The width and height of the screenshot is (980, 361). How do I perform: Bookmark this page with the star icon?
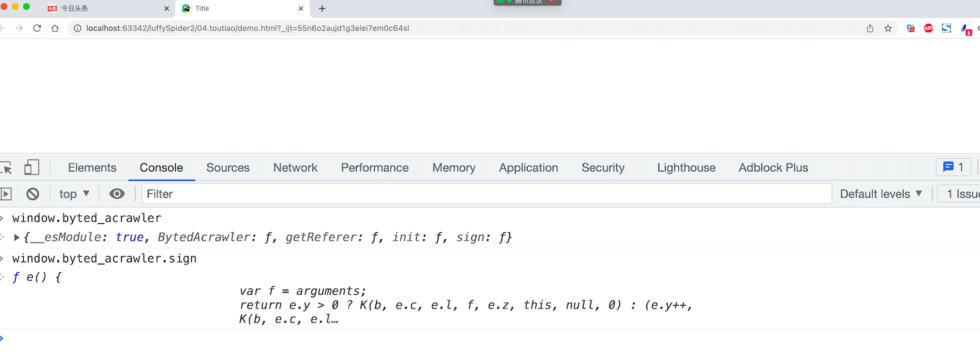point(888,28)
